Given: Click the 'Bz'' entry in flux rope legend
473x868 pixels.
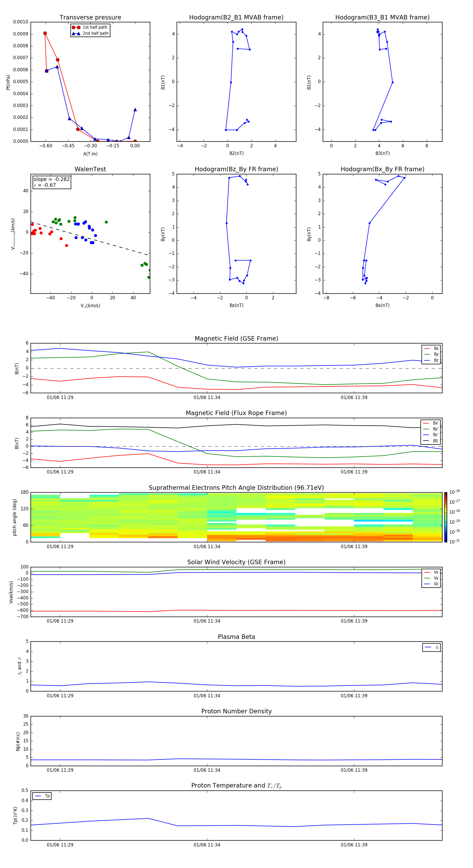Looking at the screenshot, I should (431, 435).
